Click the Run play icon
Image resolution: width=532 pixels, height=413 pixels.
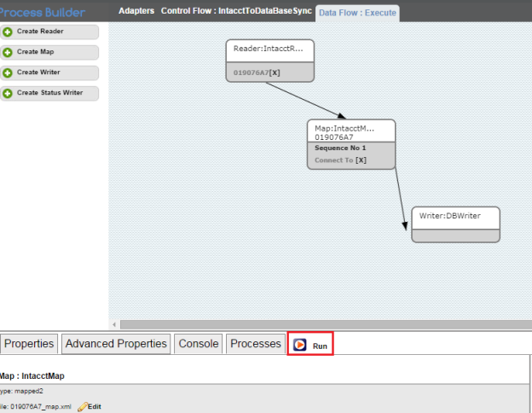300,345
